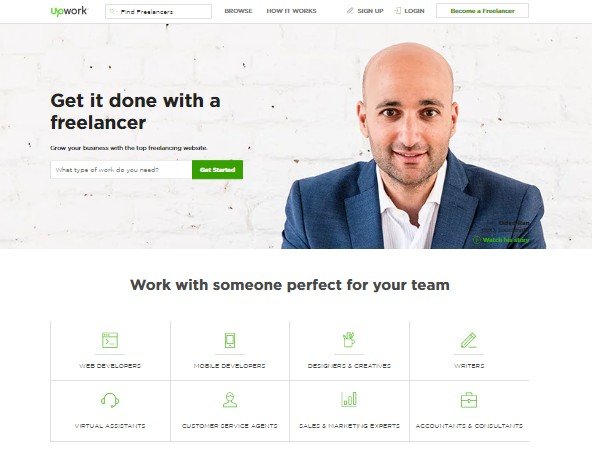The image size is (592, 461).
Task: Select the Mobile Developers phone icon
Action: pyautogui.click(x=230, y=340)
